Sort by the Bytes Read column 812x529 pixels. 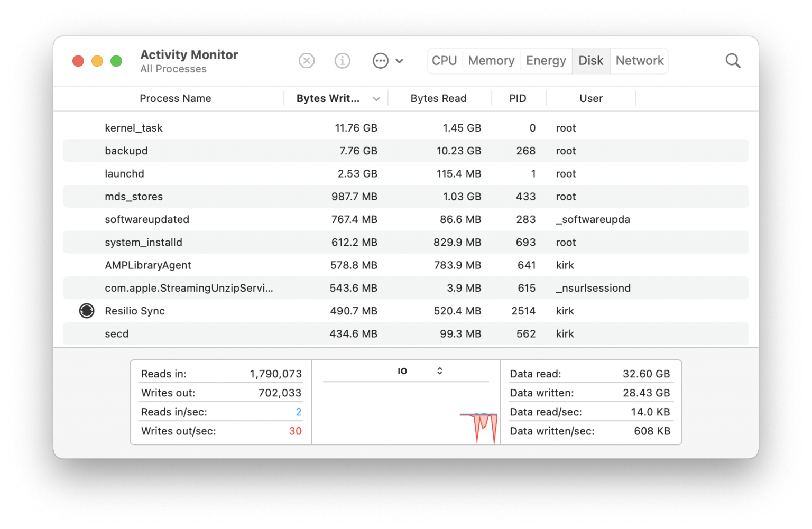click(x=438, y=99)
